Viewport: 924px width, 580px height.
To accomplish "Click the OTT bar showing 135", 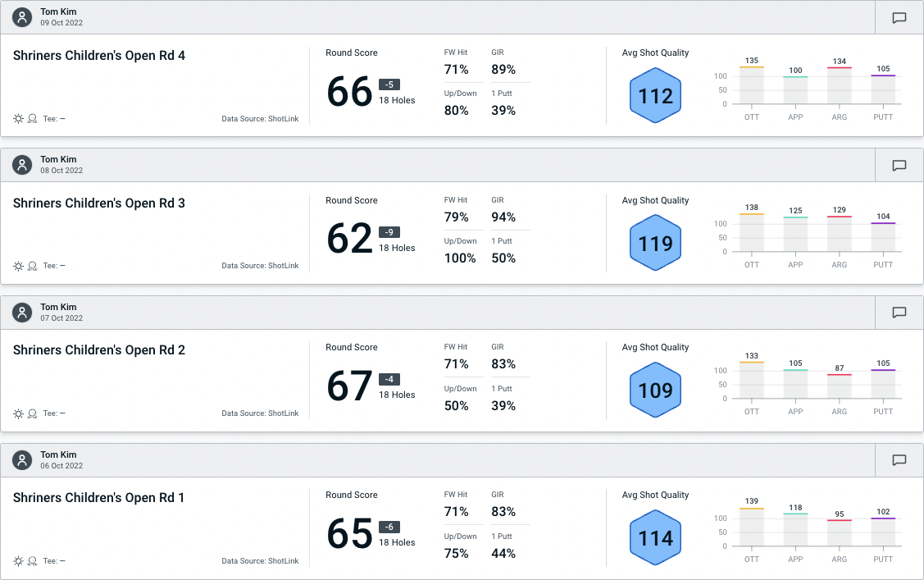I will pyautogui.click(x=752, y=85).
